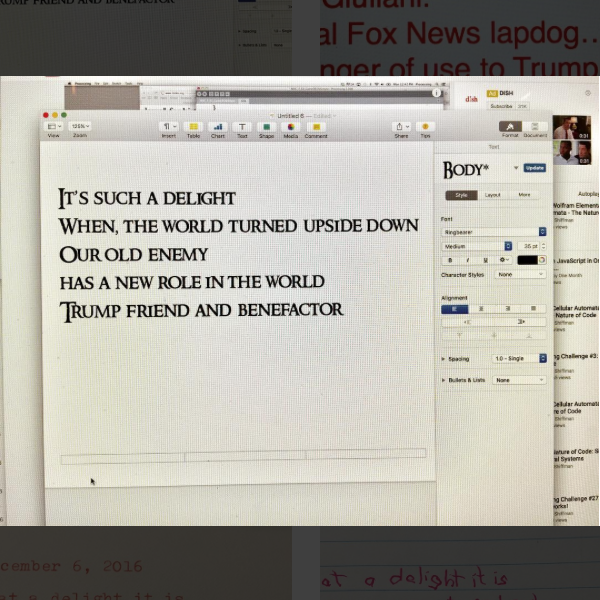
Task: Open the top video thumbnail in browser sidebar
Action: pyautogui.click(x=572, y=127)
